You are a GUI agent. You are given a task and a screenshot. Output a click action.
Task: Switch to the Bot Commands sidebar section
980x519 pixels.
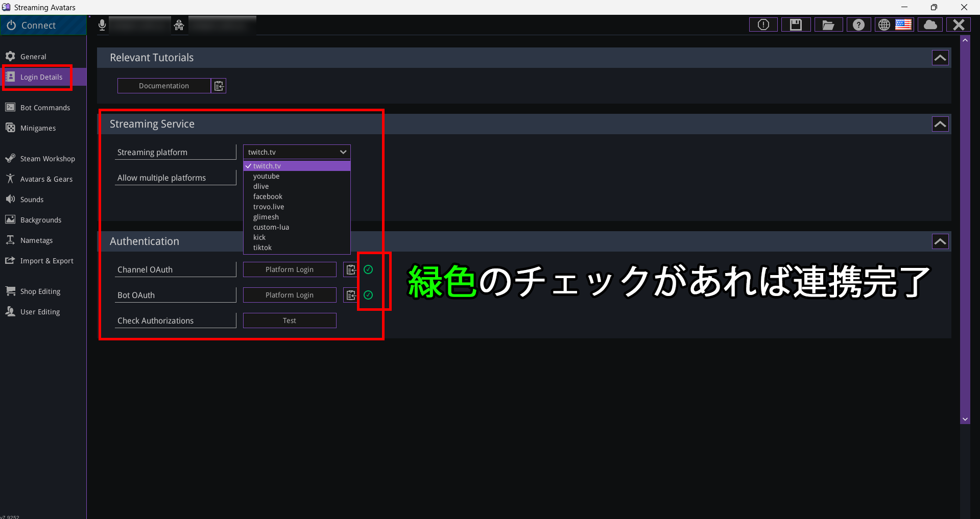click(x=44, y=107)
